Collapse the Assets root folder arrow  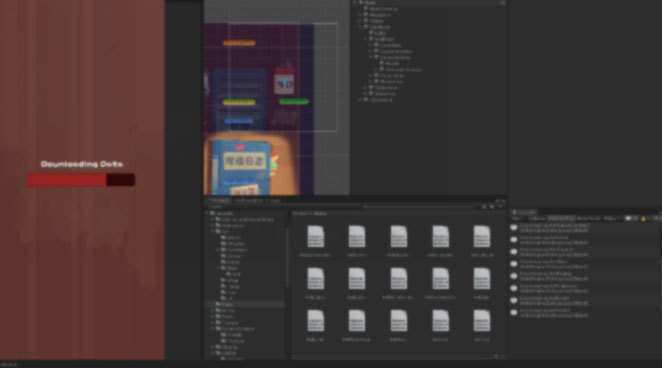coord(208,214)
